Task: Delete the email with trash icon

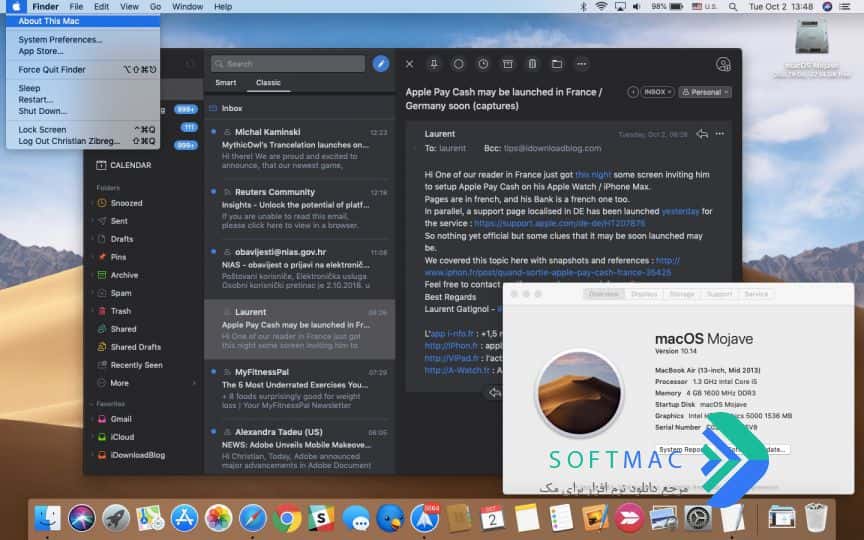Action: [532, 64]
